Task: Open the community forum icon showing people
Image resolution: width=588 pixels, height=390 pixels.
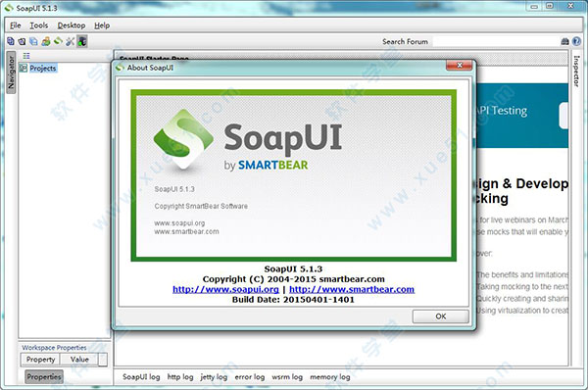Action: [46, 41]
